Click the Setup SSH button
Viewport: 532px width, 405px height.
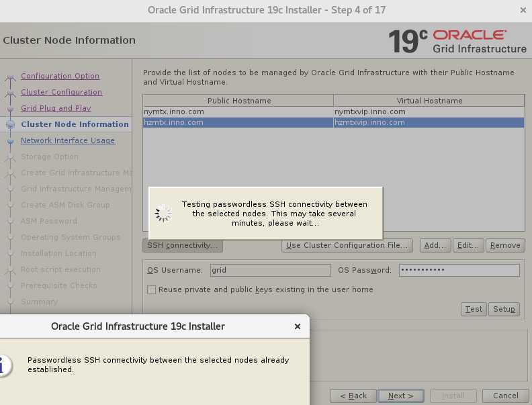tap(504, 309)
